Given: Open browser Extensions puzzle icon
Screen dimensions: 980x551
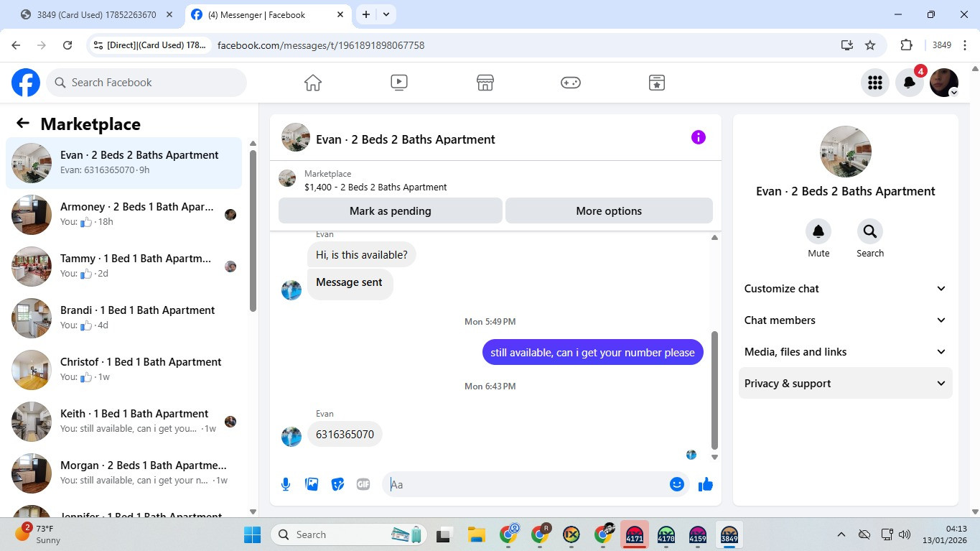Looking at the screenshot, I should coord(906,45).
